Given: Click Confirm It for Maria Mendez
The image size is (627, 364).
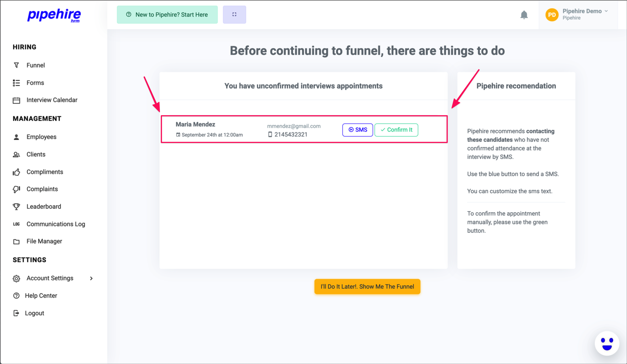Looking at the screenshot, I should tap(396, 130).
